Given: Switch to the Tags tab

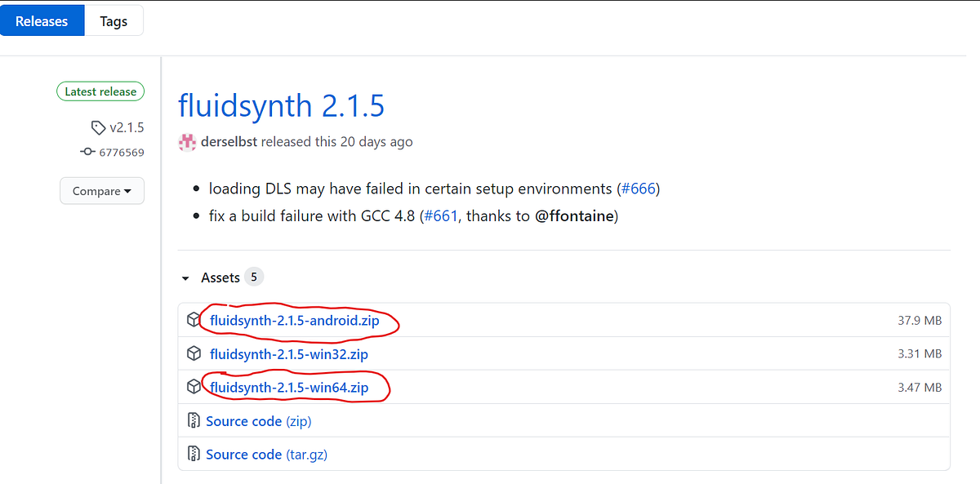Looking at the screenshot, I should [x=114, y=20].
